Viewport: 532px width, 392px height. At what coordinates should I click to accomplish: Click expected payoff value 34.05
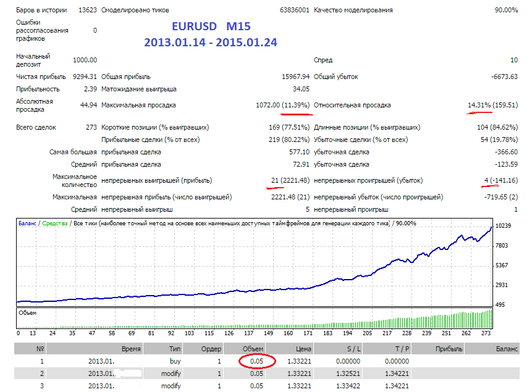(301, 89)
